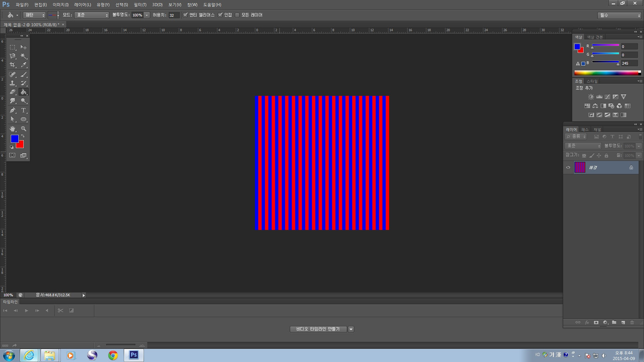
Task: Open the Filter menu
Action: tap(140, 5)
